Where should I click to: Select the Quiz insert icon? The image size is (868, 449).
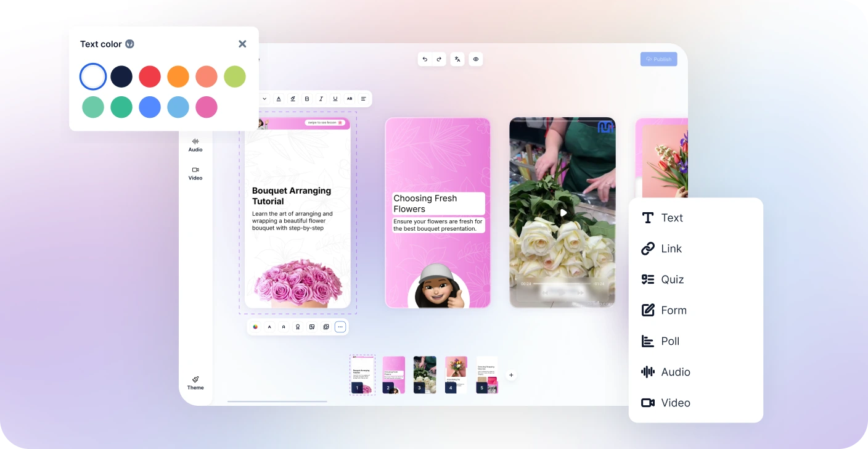click(647, 279)
